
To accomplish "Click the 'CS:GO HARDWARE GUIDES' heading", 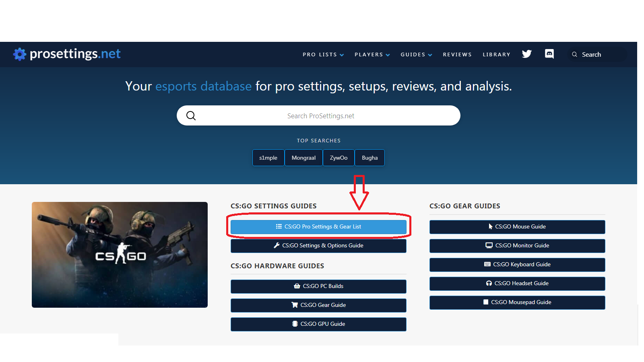I will click(x=277, y=266).
